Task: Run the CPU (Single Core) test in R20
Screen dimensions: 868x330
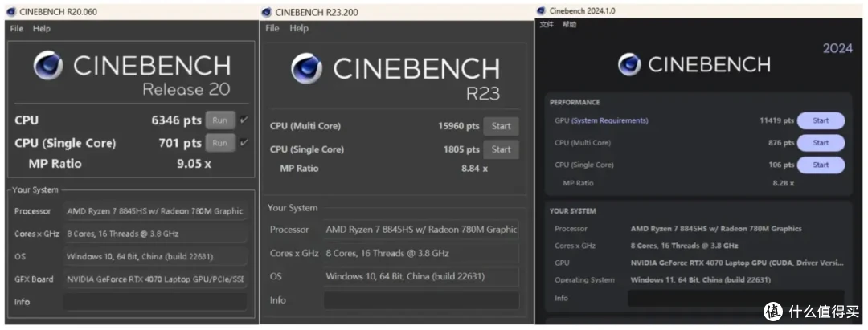Action: 220,143
